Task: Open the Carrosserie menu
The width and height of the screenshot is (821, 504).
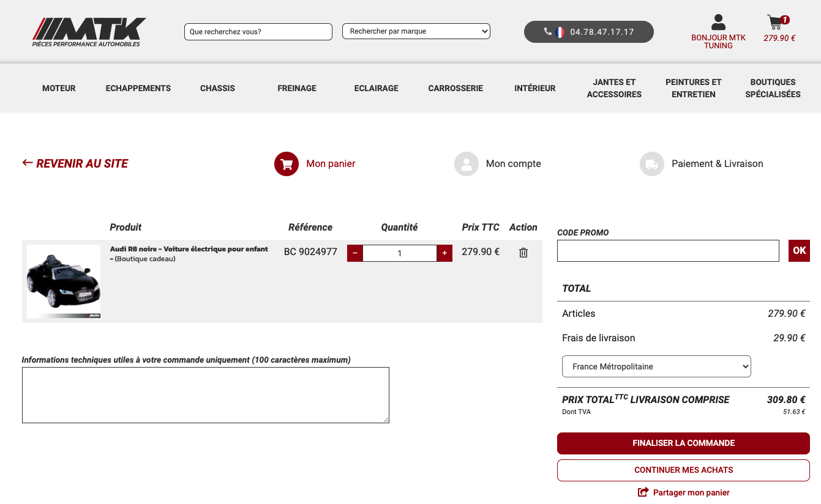Action: [x=455, y=88]
